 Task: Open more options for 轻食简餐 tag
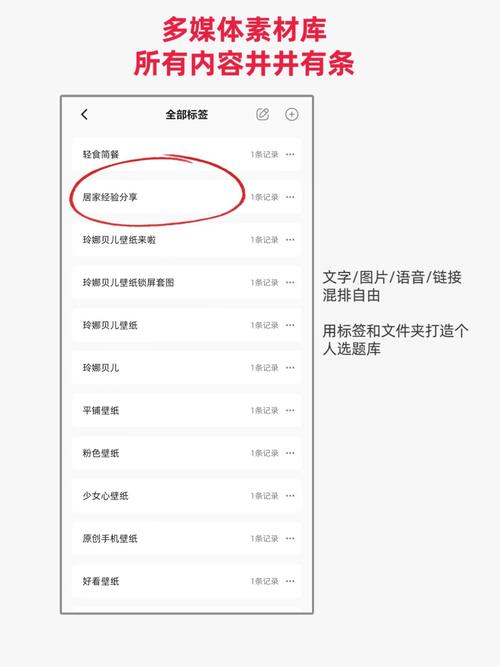[290, 154]
